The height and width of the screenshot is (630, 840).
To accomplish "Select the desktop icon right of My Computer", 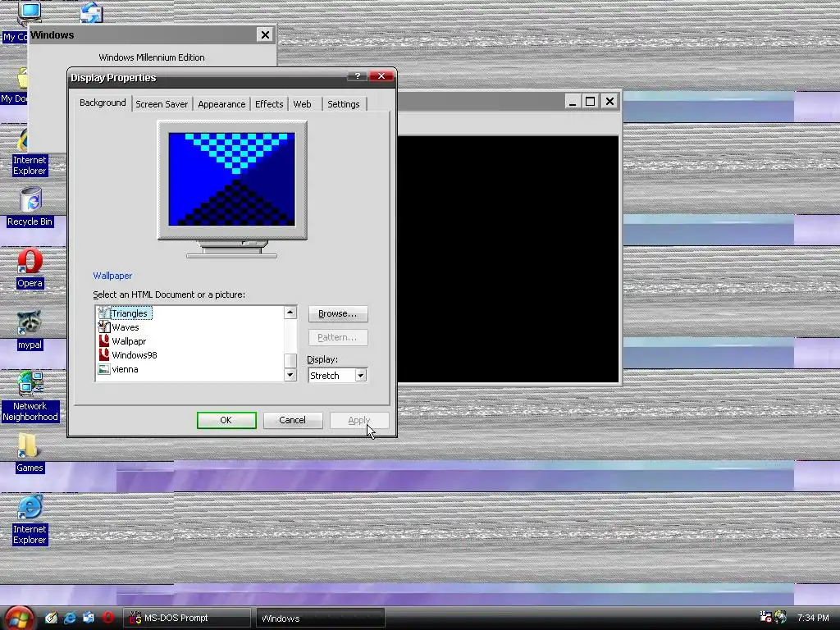I will [91, 13].
